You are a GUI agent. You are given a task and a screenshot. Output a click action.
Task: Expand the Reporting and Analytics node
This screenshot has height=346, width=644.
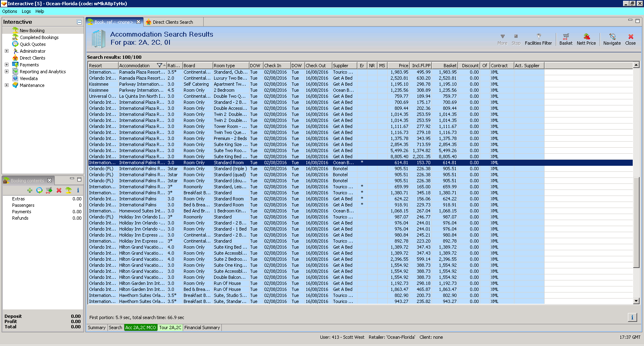point(6,72)
